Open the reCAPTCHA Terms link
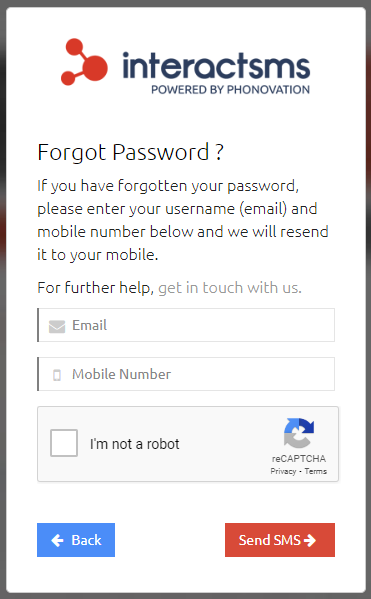 pyautogui.click(x=316, y=471)
